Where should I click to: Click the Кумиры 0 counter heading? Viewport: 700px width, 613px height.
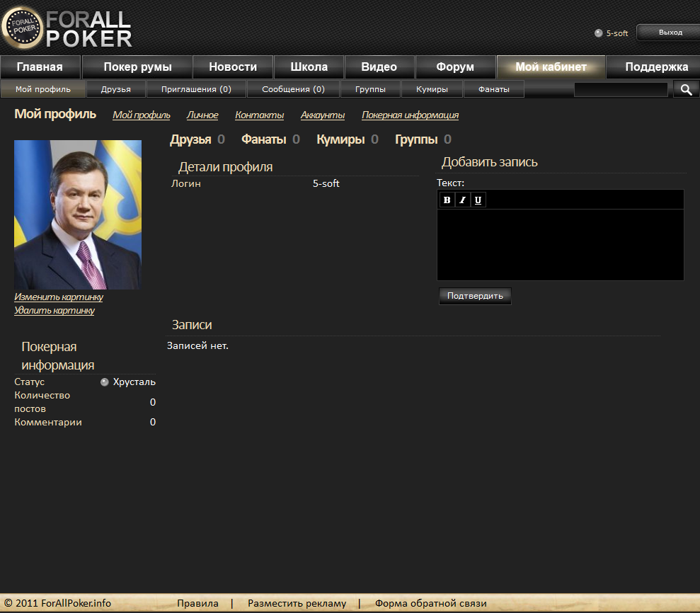(x=348, y=139)
